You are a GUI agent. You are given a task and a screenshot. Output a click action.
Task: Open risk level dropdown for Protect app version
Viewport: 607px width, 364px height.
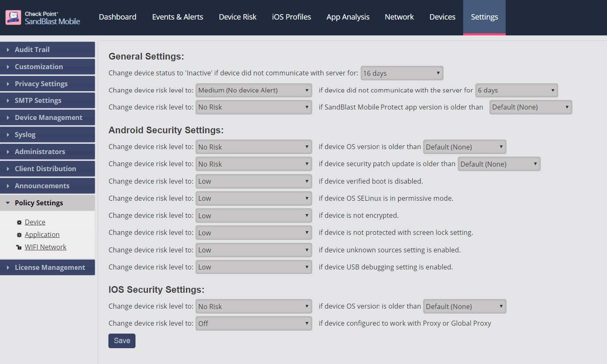coord(254,107)
